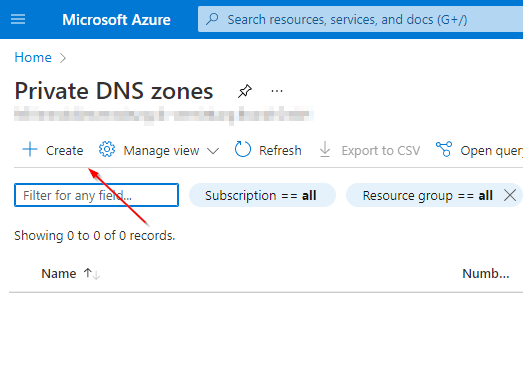Open the hamburger portal menu
The image size is (523, 377).
pos(18,19)
